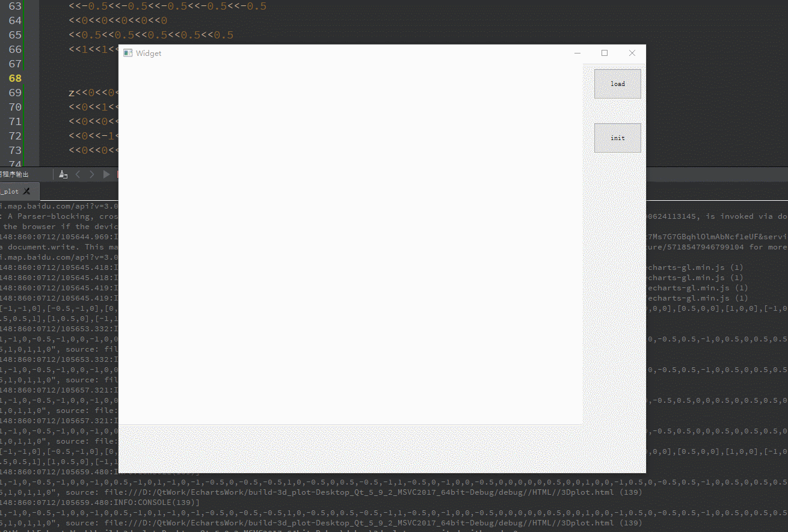This screenshot has width=788, height=532.
Task: Run the application with play icon
Action: 106,174
